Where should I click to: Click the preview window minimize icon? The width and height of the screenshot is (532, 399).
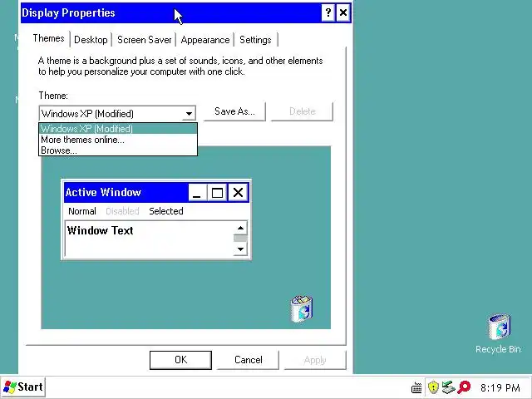(x=197, y=193)
